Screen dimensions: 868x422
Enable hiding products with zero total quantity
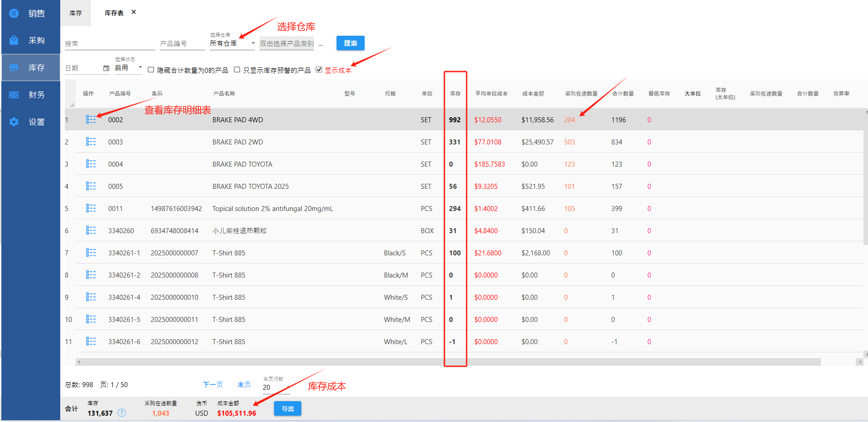pos(151,70)
